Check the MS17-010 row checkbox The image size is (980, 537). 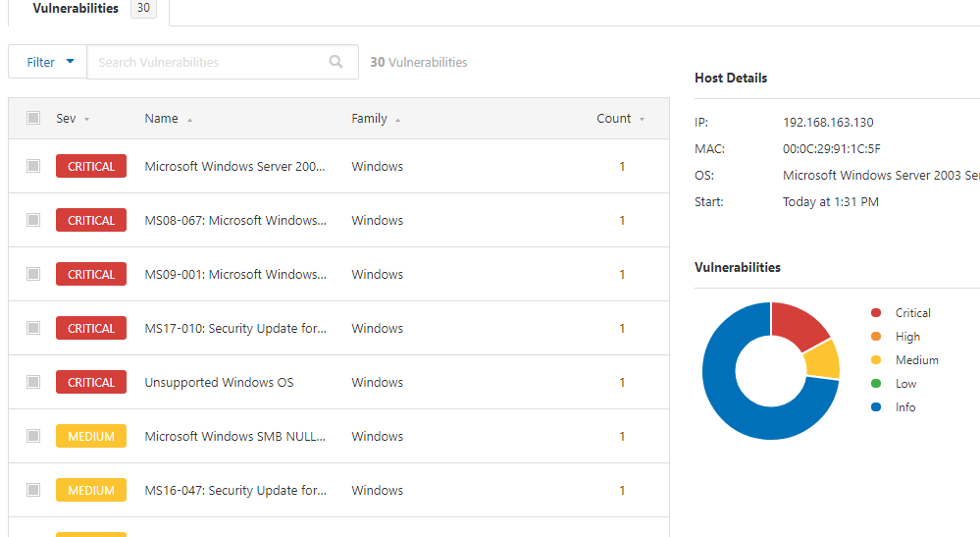pos(33,328)
